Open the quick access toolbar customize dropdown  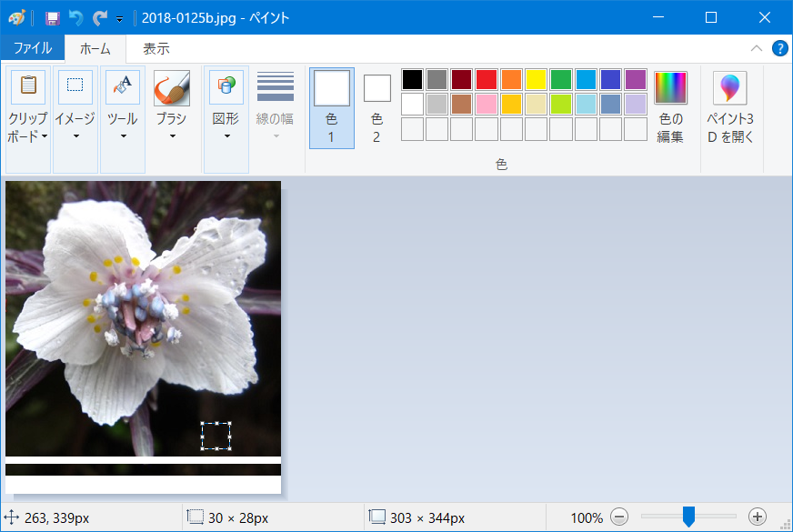click(119, 17)
